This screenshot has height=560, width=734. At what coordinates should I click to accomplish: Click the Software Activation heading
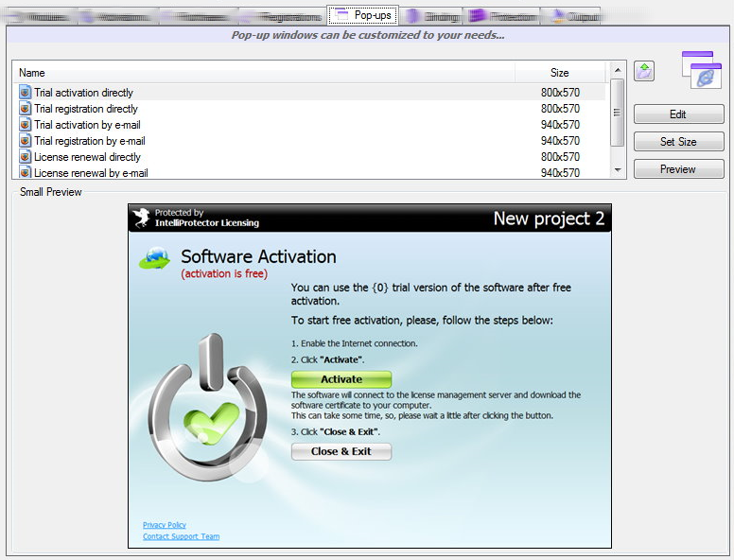coord(258,256)
